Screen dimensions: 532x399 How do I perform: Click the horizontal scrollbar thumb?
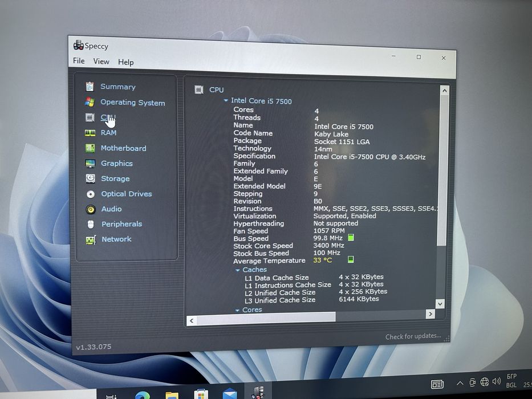(266, 318)
